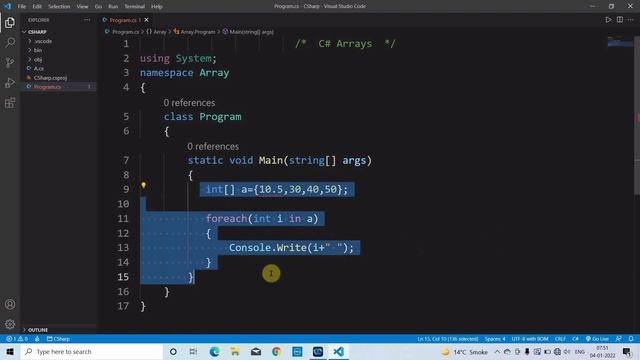Open File Explorer from taskbar
Screen dimensions: 640x360
click(235, 351)
